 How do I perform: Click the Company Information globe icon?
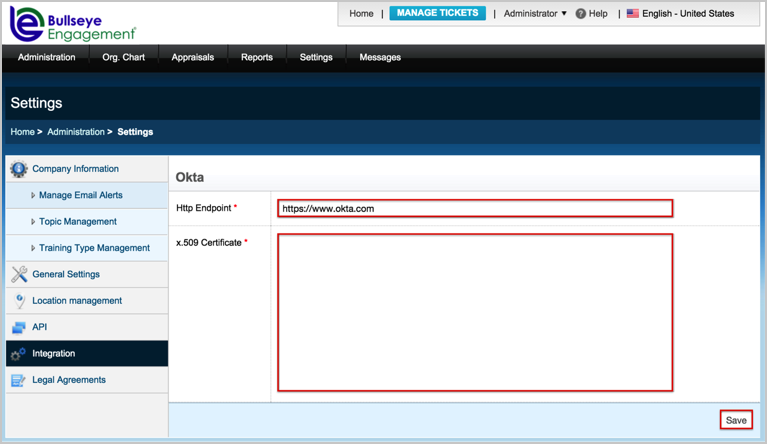point(18,169)
